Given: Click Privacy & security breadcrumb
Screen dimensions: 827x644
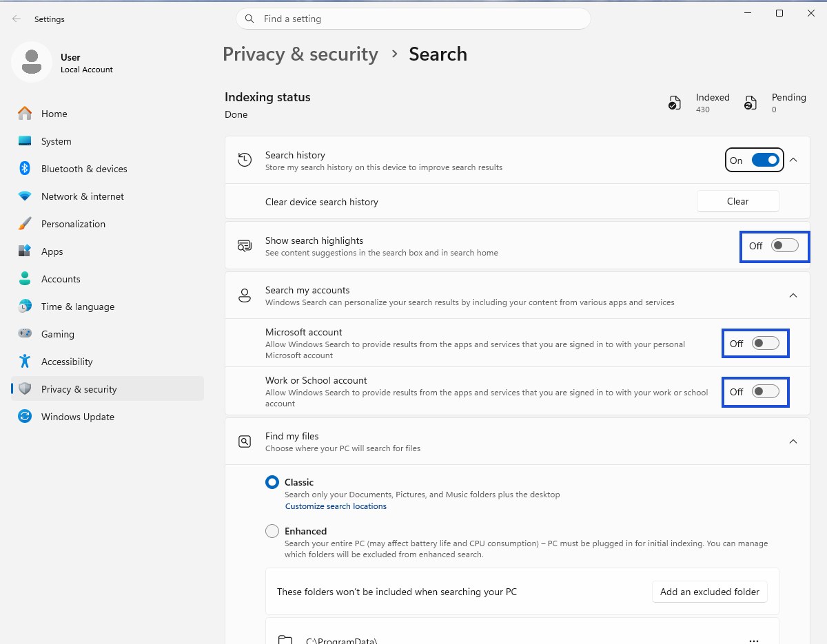Looking at the screenshot, I should click(x=300, y=54).
